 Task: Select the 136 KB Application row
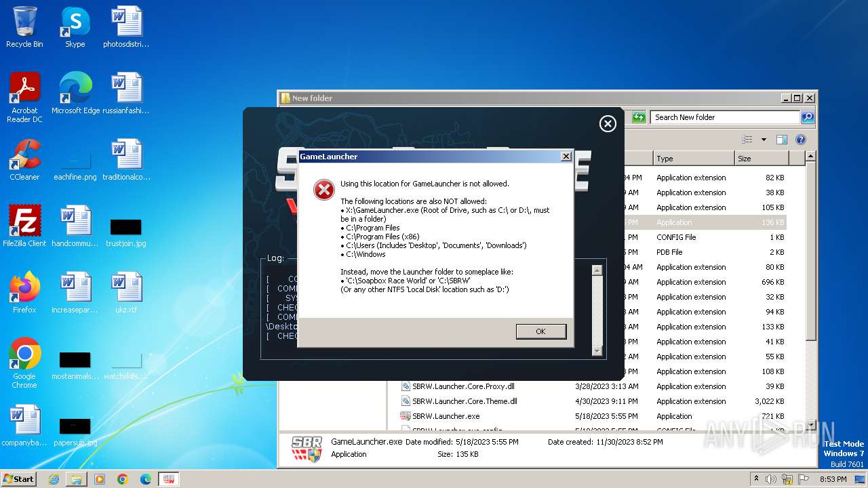point(705,222)
